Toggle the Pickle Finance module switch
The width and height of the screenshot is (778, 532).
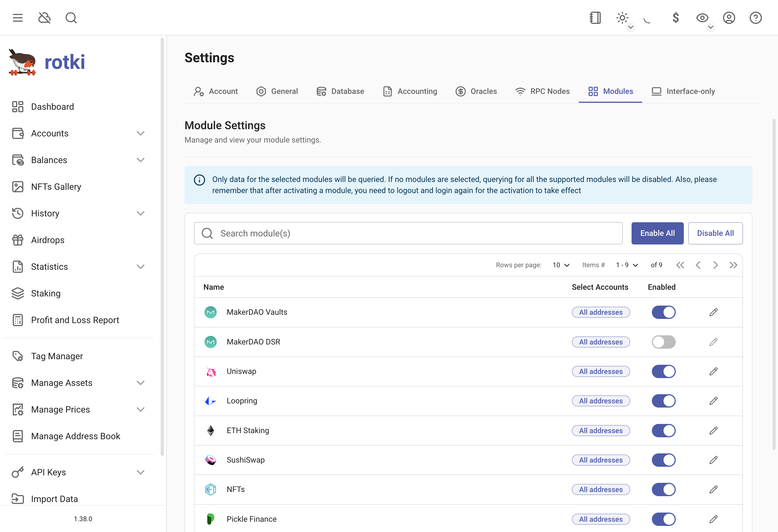[x=664, y=519]
